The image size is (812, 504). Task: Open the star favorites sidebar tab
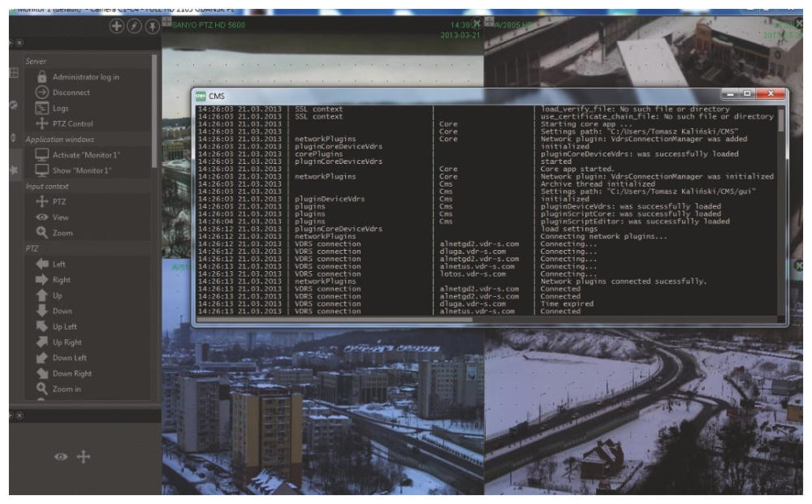click(13, 172)
